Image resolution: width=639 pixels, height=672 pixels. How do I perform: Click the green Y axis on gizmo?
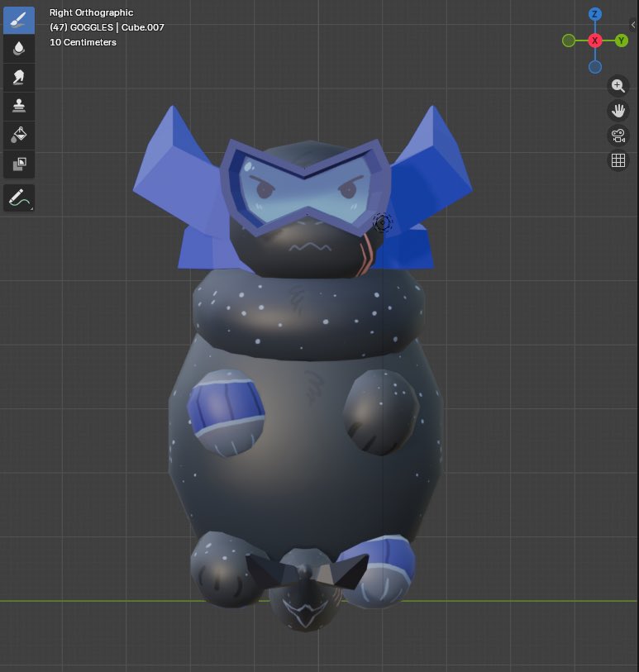pos(621,41)
